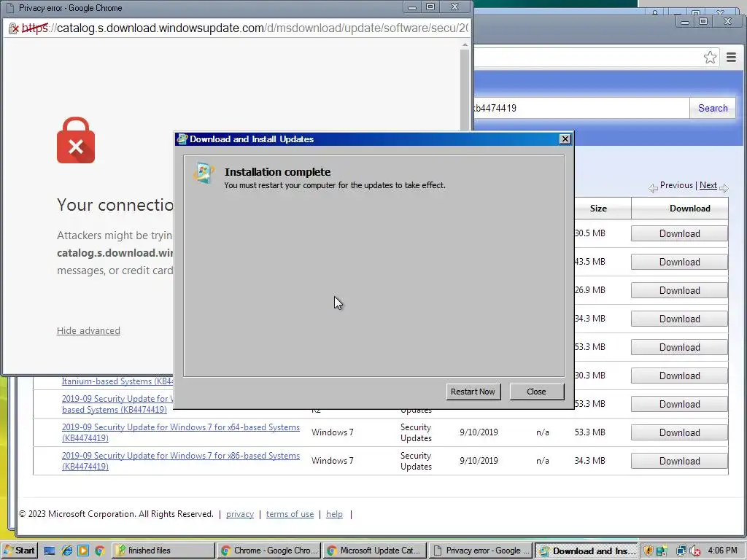Click the help footer link

[334, 514]
